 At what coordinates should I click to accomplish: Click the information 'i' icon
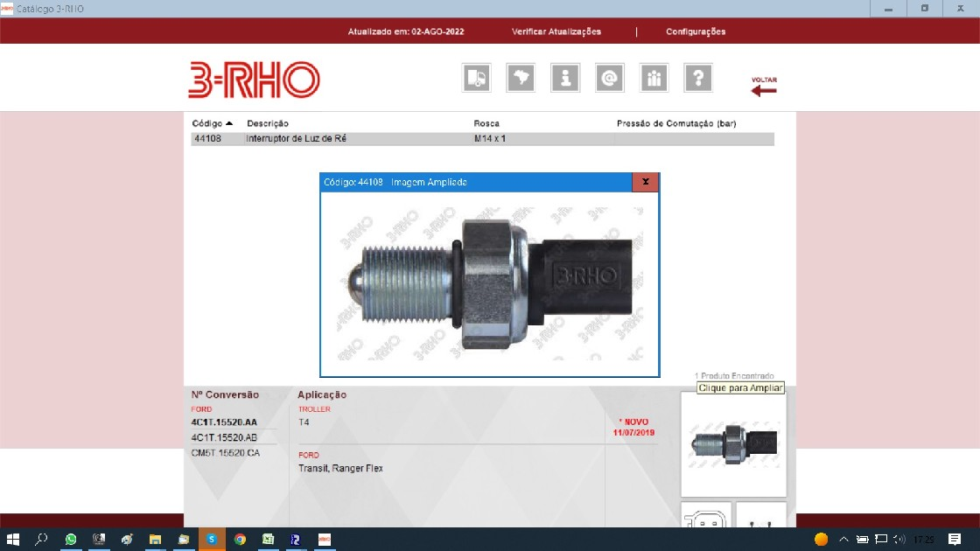click(x=565, y=78)
